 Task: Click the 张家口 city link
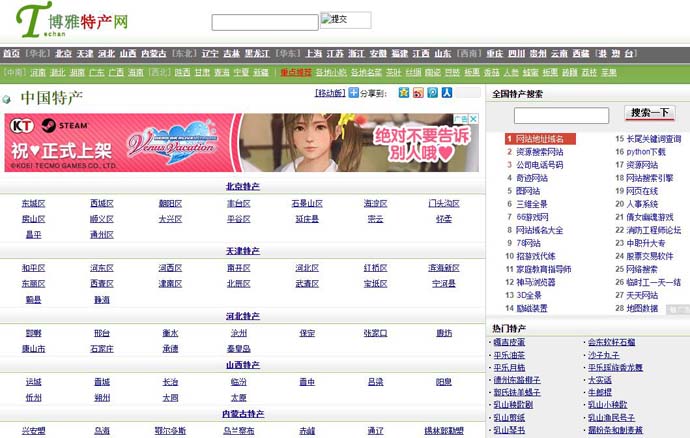pyautogui.click(x=375, y=333)
